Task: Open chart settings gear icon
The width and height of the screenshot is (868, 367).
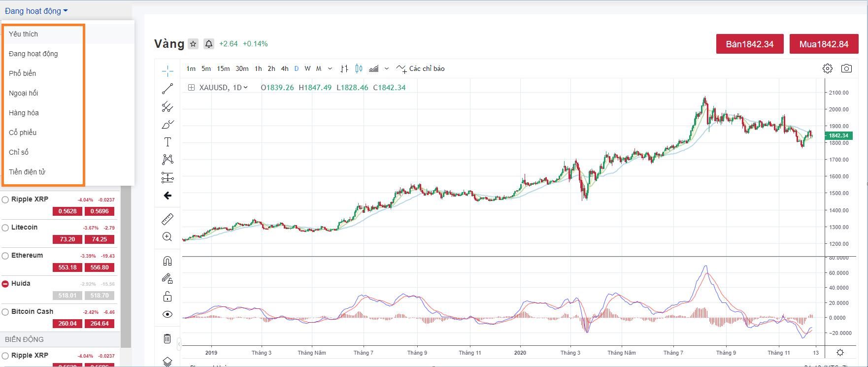Action: (828, 68)
